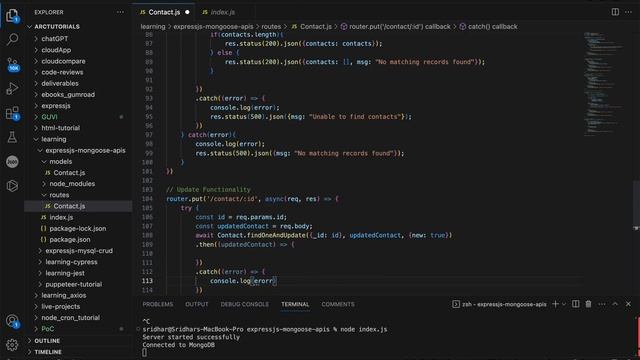Viewport: 640px width, 360px height.
Task: Open Contact.js under models folder
Action: (69, 173)
